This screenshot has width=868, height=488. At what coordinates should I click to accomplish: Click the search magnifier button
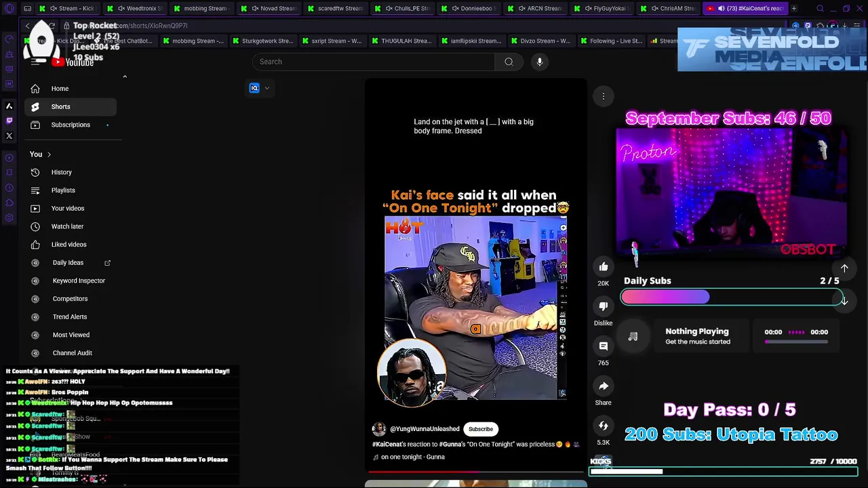click(x=509, y=62)
